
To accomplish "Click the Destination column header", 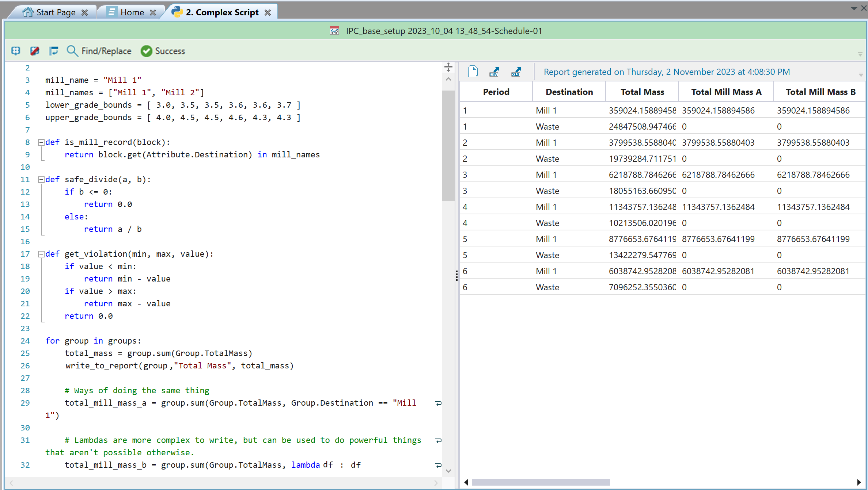I will tap(569, 92).
